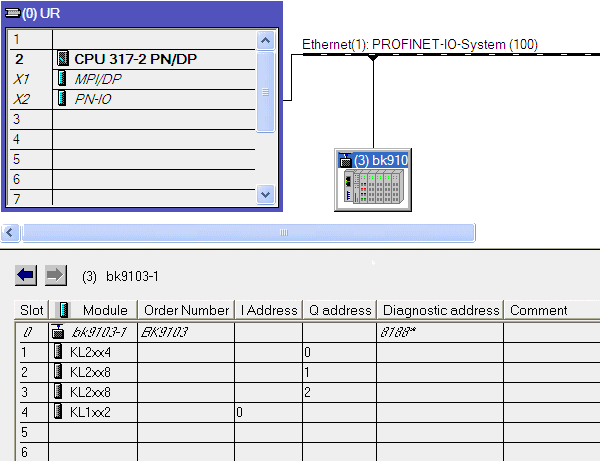Image resolution: width=600 pixels, height=461 pixels.
Task: Select rack slot 1 row
Action: 132,39
